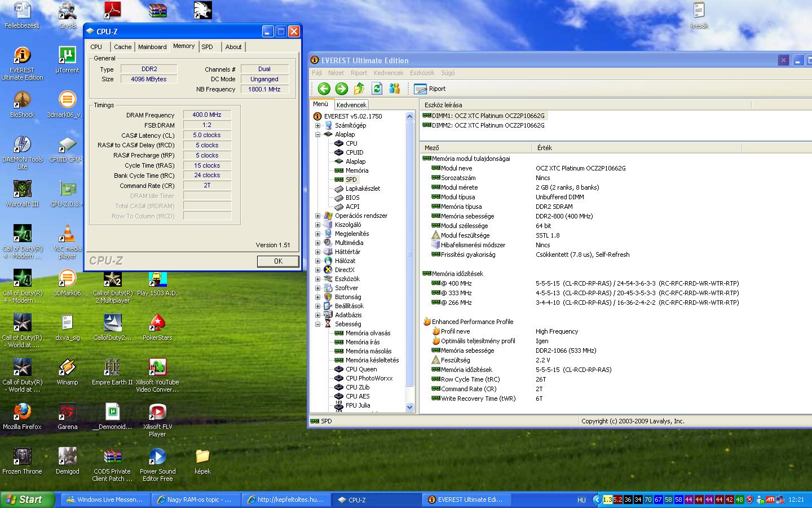Collapse the Sebesség tree node
The height and width of the screenshot is (508, 812).
317,324
